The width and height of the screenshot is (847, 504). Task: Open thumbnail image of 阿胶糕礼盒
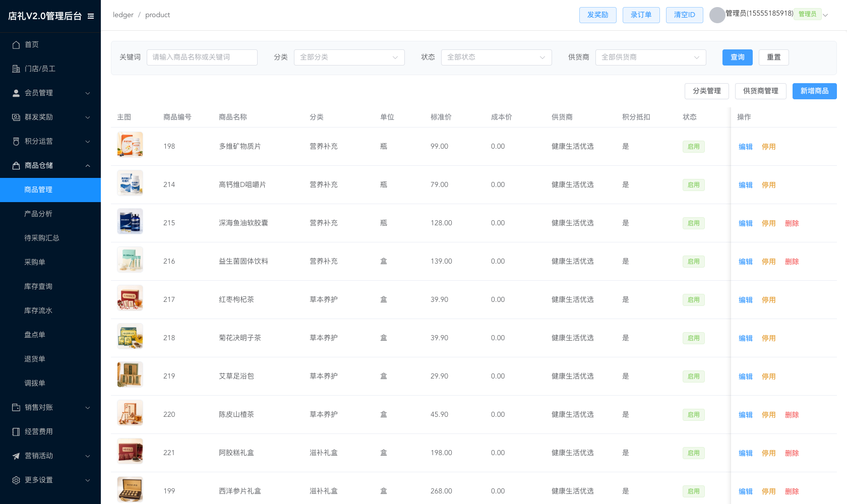pos(130,451)
